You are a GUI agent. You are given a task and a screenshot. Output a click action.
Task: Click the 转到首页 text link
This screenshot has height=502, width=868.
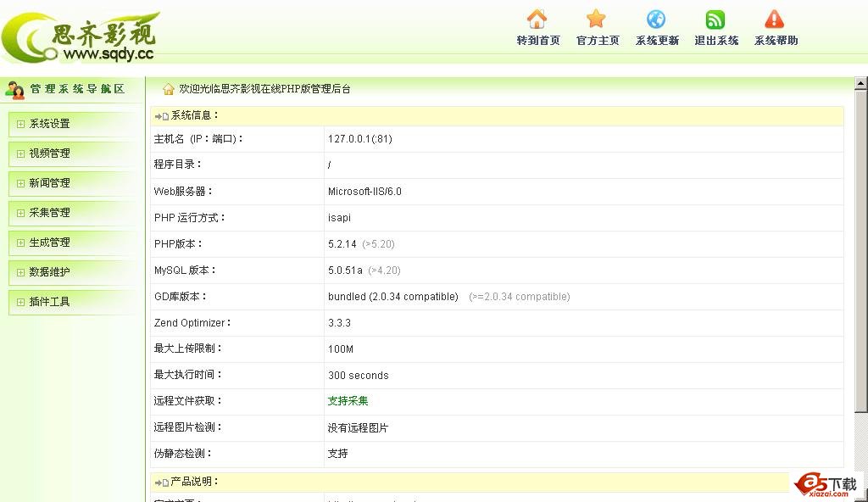pyautogui.click(x=538, y=41)
